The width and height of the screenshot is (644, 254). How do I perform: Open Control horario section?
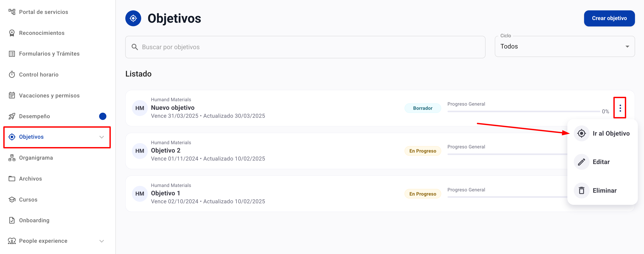click(39, 74)
